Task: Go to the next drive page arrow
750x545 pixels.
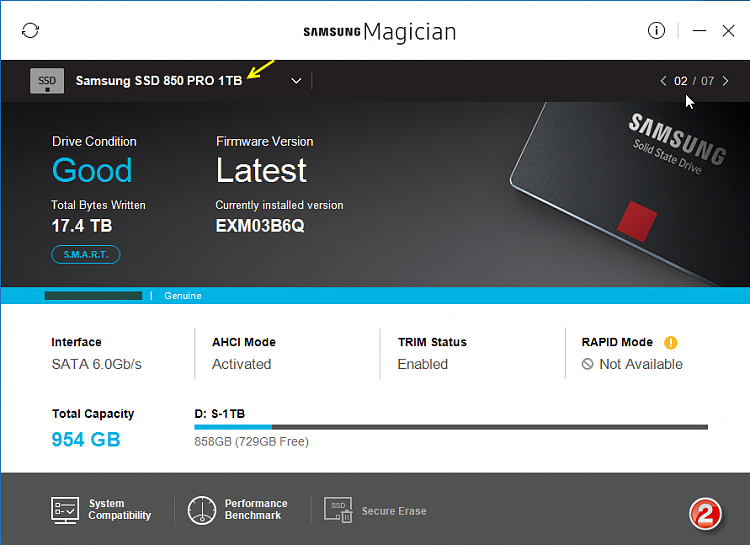Action: coord(726,81)
